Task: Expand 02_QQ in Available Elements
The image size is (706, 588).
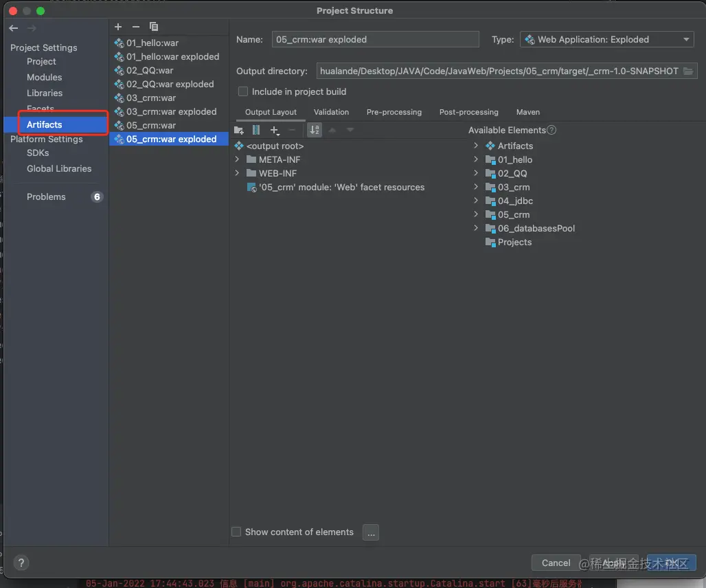Action: tap(476, 173)
